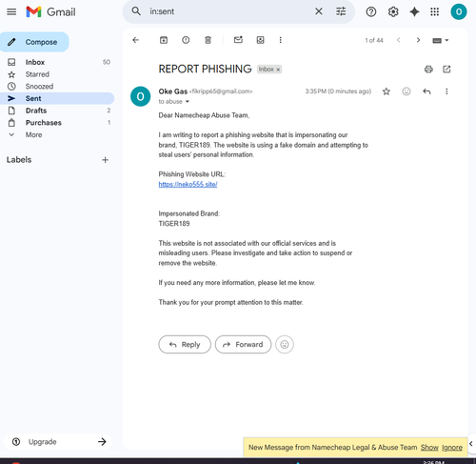The width and height of the screenshot is (476, 464).
Task: Show recipient details dropdown
Action: 188,102
